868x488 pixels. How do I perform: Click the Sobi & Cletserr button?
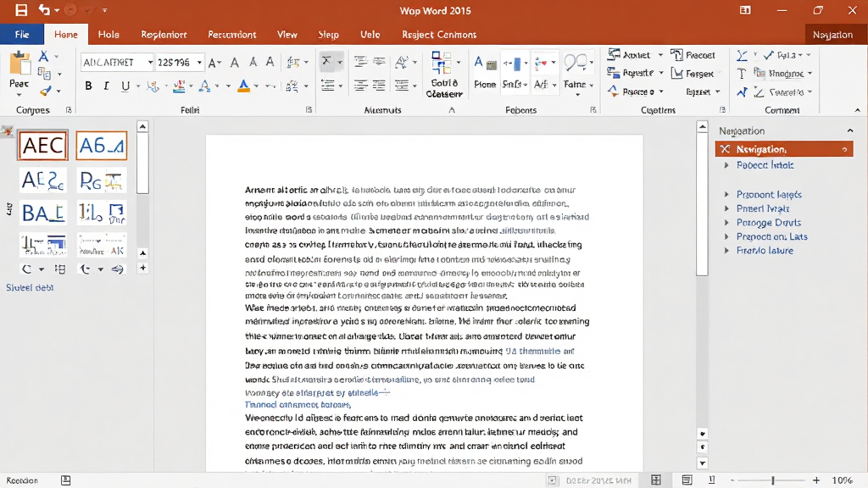point(444,75)
